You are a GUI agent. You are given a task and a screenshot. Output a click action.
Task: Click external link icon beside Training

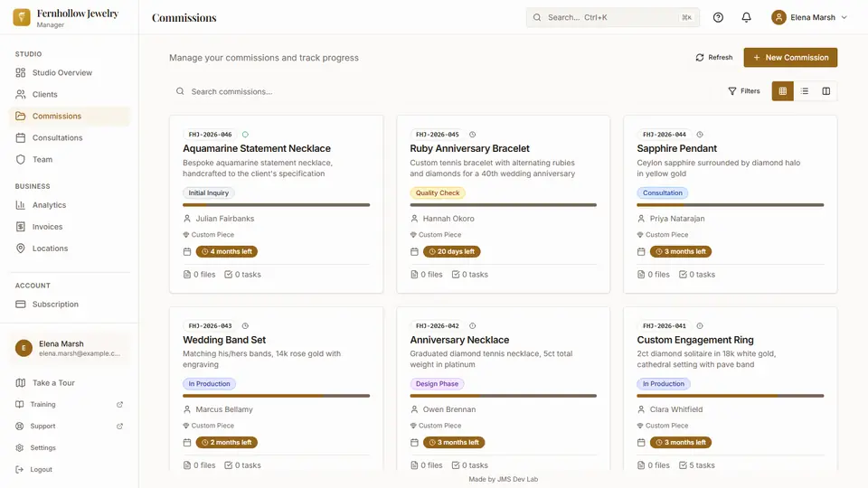click(119, 405)
